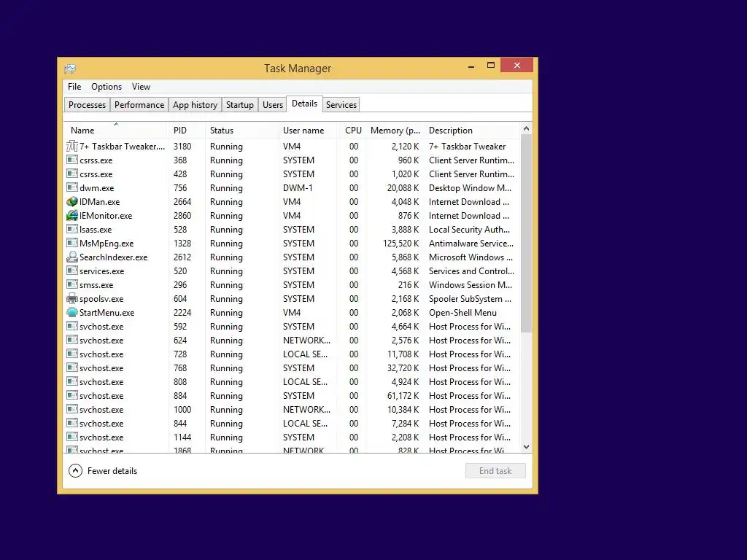Sort by the CPU column header
This screenshot has width=747, height=560.
tap(352, 130)
